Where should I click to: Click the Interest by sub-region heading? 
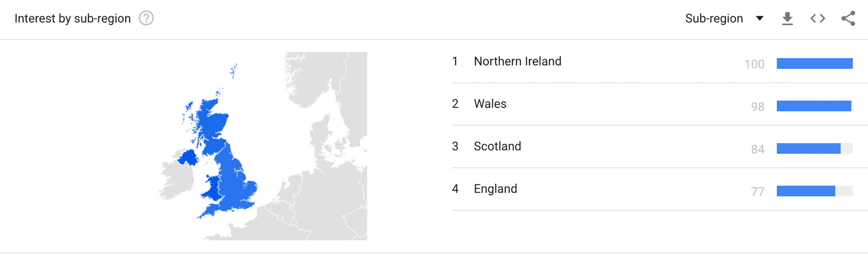[72, 19]
